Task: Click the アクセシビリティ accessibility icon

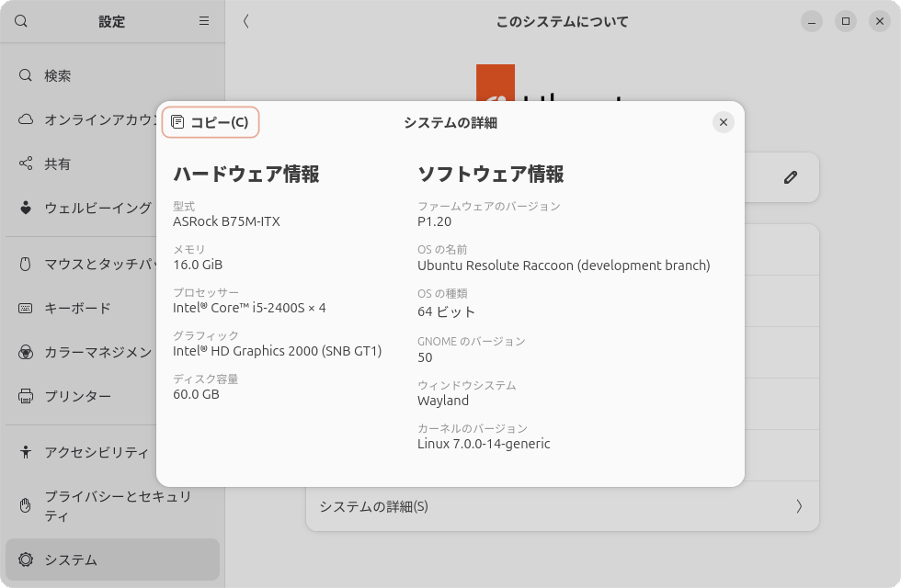Action: pos(26,453)
